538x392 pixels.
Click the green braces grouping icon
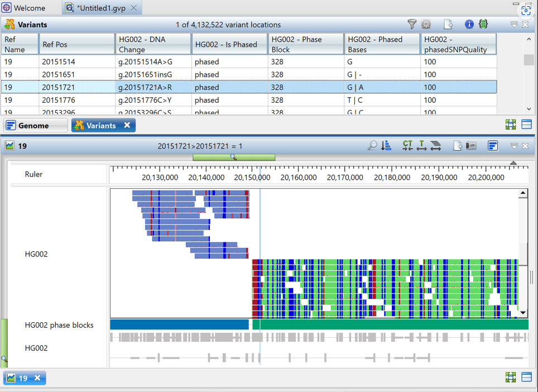coord(483,24)
